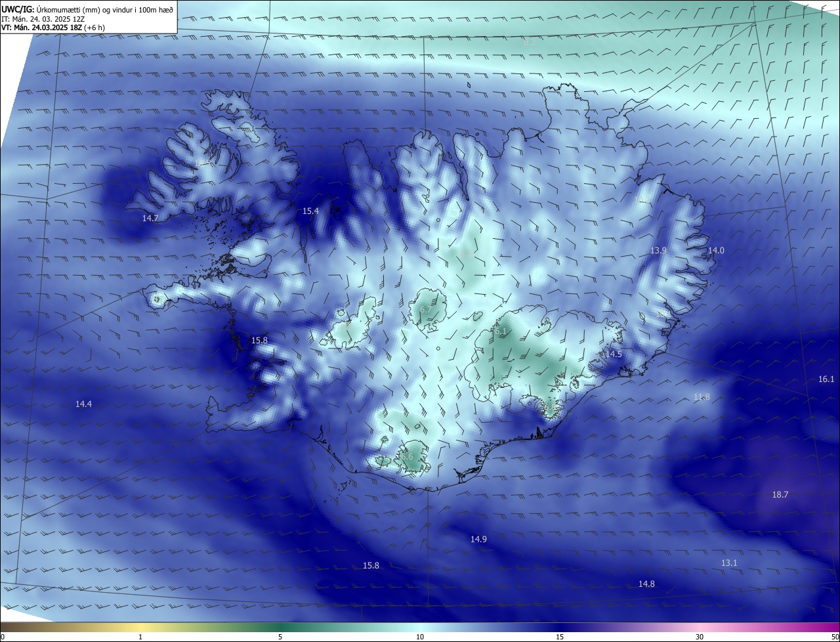Viewport: 840px width, 642px height.
Task: Click the 15 tick on the colour scale
Action: click(560, 637)
